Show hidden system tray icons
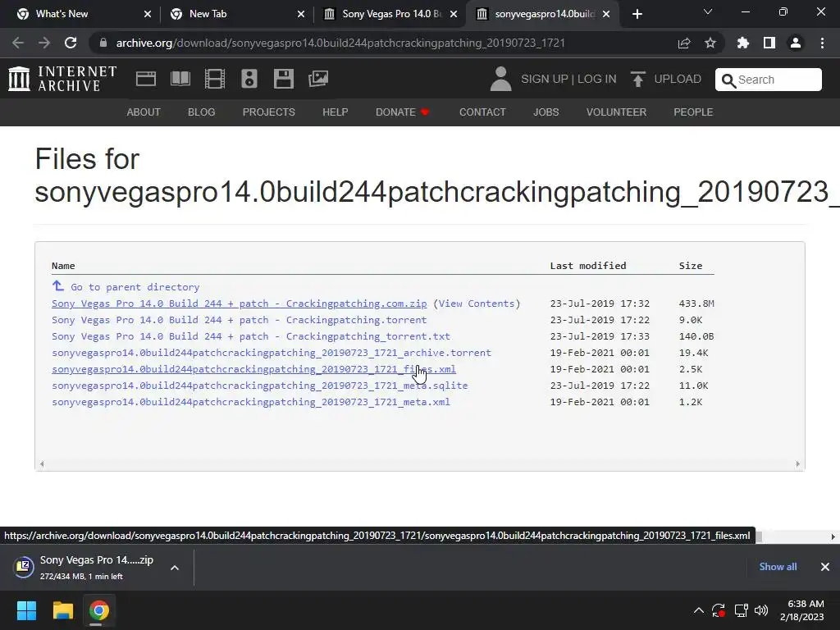The width and height of the screenshot is (840, 630). (x=699, y=610)
